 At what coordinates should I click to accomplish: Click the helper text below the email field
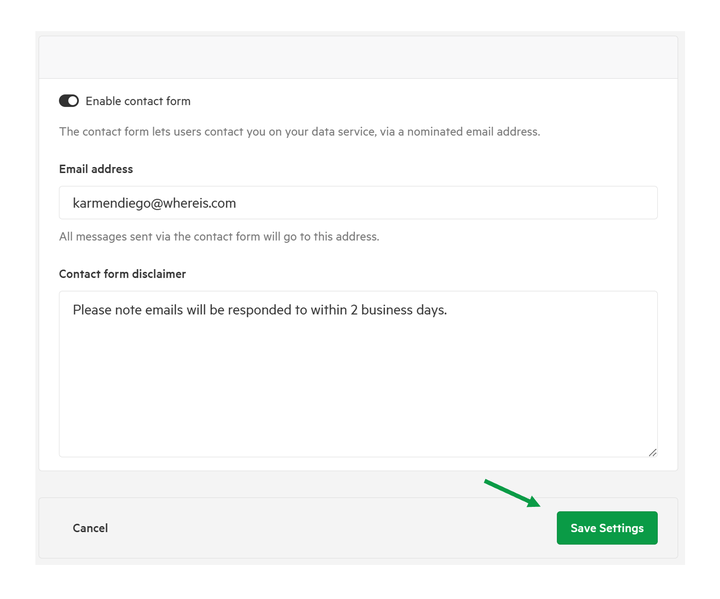219,237
